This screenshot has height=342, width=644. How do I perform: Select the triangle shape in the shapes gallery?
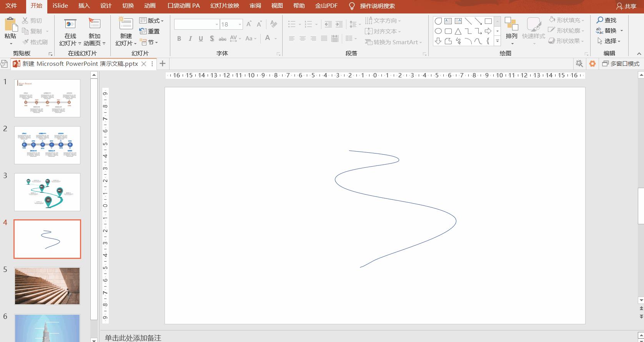[458, 31]
